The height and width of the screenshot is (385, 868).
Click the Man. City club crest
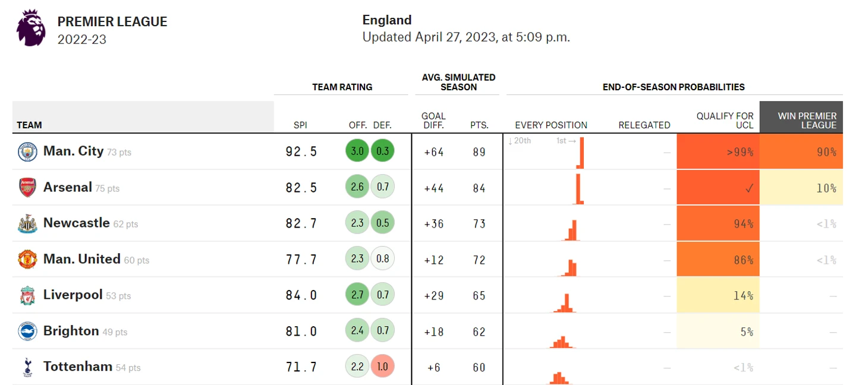(27, 152)
